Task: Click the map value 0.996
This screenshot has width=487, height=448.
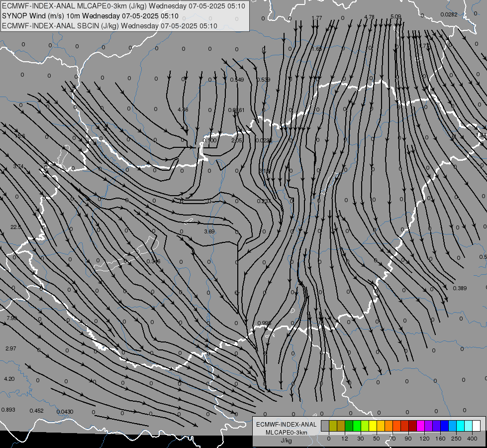Action: [264, 323]
